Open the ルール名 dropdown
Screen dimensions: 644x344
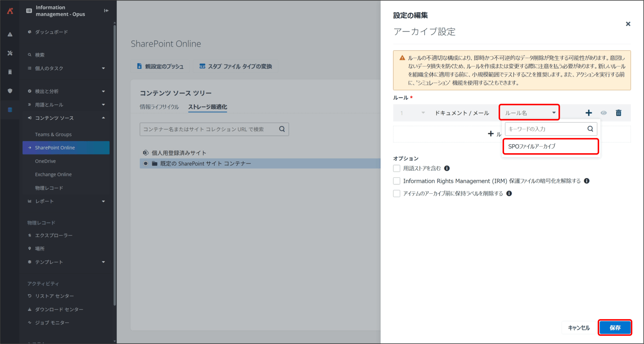pos(529,113)
